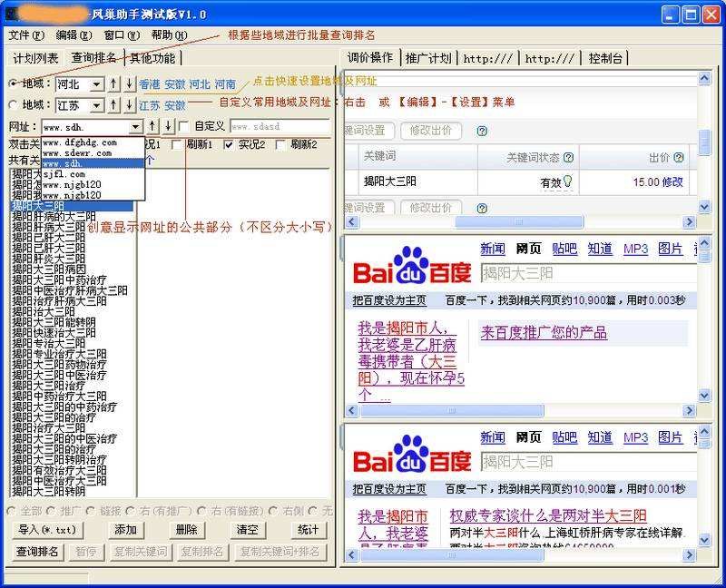Choose www.sdewr.com from the URL list

93,152
